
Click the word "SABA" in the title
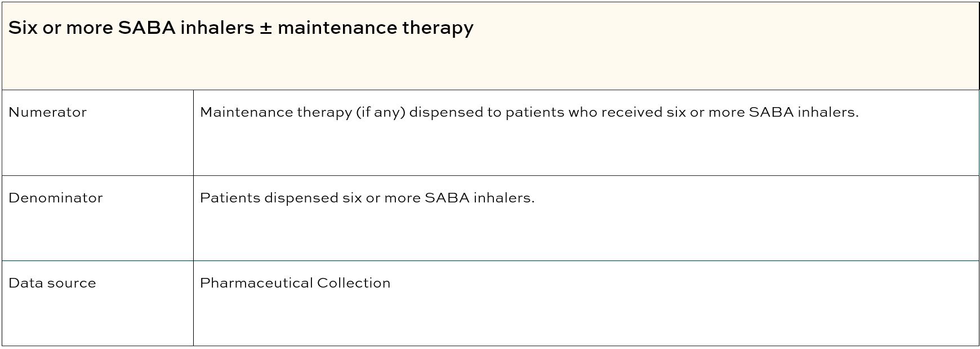[146, 28]
